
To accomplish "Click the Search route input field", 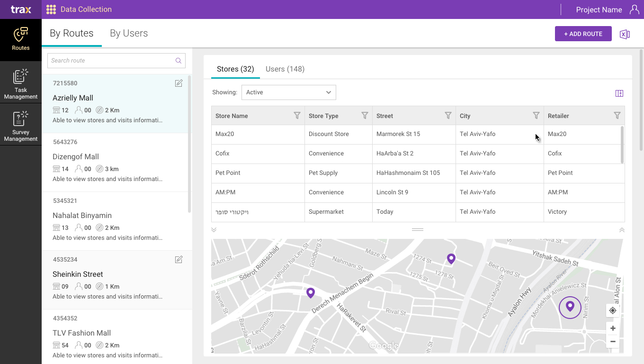I will pyautogui.click(x=111, y=61).
